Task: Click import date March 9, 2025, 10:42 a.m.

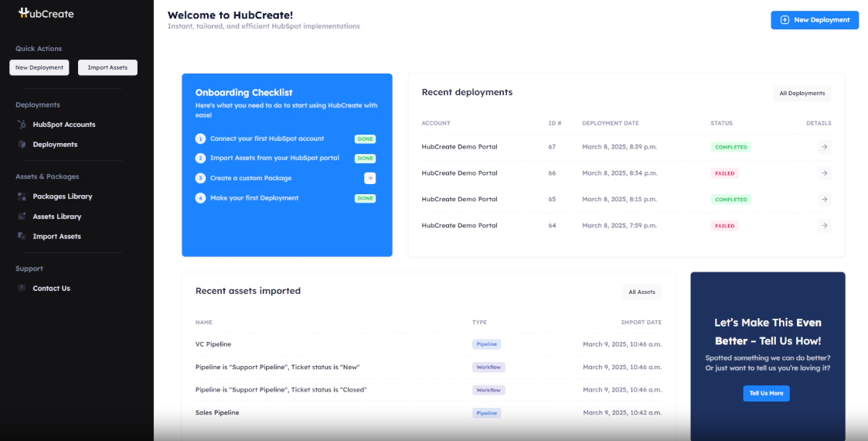Action: tap(622, 412)
